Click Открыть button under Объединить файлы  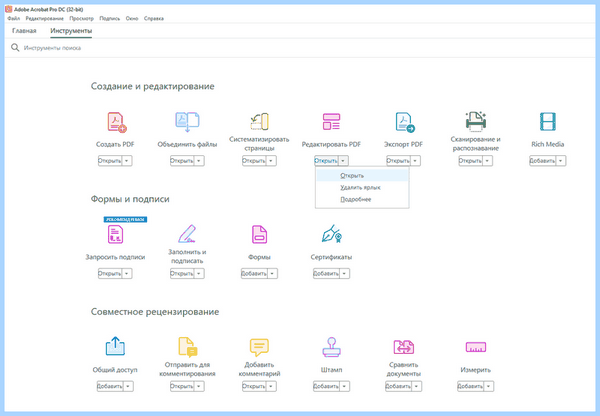[182, 161]
